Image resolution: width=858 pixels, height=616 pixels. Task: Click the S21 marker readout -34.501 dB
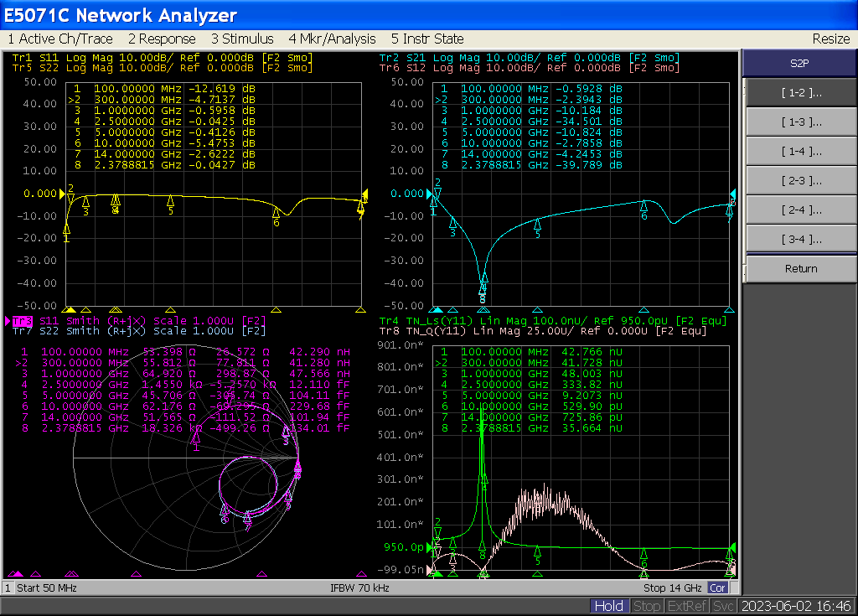click(x=589, y=122)
